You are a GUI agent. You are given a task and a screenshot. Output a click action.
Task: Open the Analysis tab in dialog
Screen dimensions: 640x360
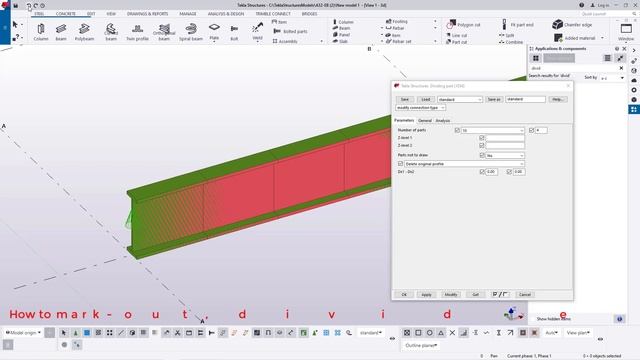tap(442, 120)
